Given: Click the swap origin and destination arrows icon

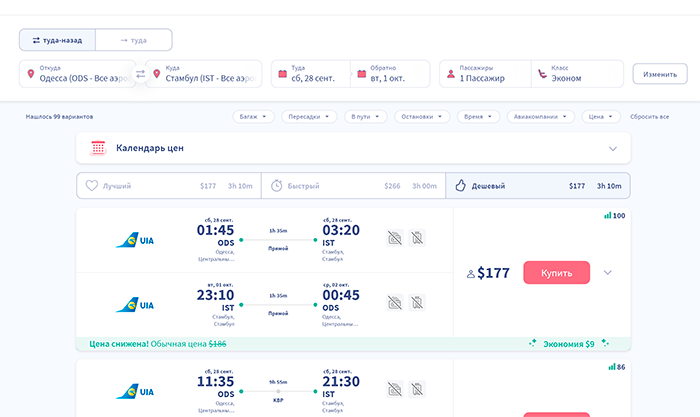Looking at the screenshot, I should (x=140, y=74).
